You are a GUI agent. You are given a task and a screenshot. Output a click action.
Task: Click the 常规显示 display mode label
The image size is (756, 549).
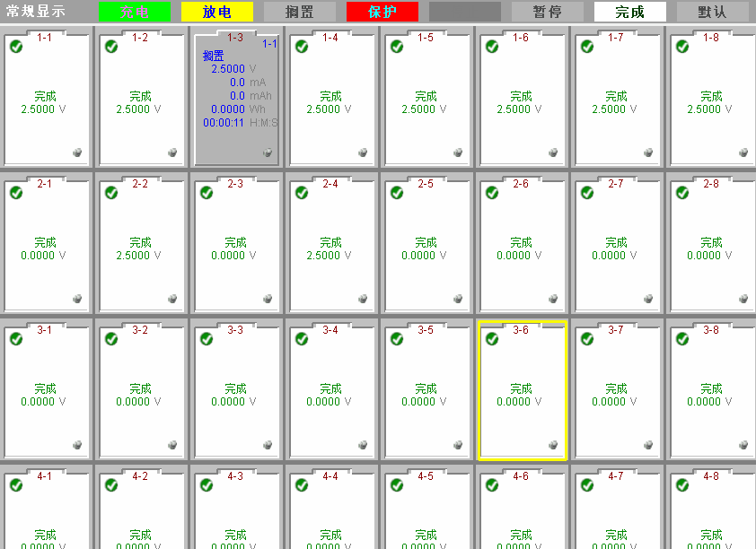point(36,12)
